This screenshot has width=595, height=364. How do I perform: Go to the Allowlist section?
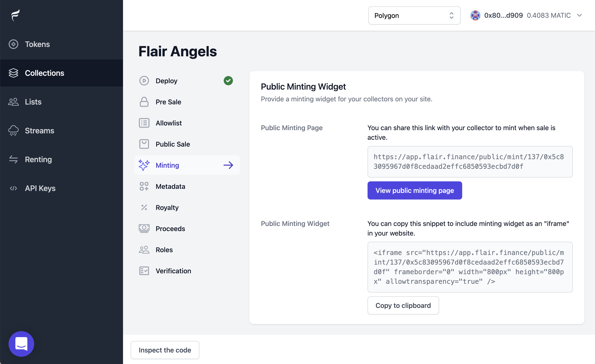tap(187, 123)
